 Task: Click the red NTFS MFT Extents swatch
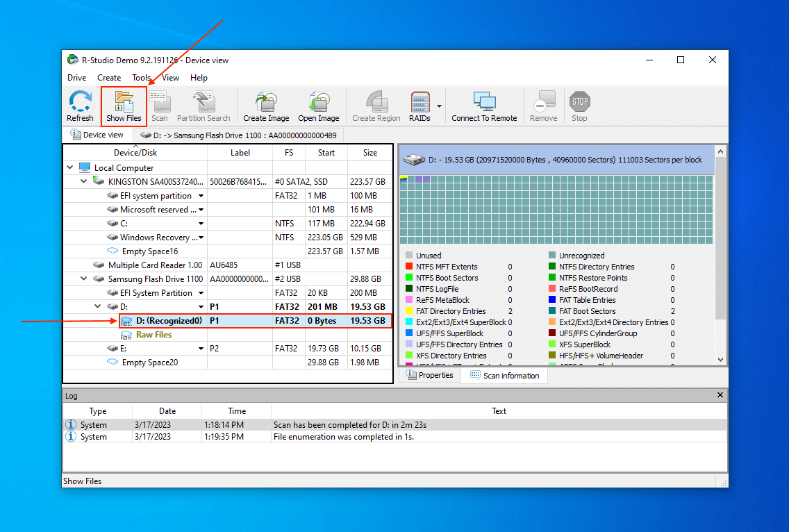tap(409, 267)
